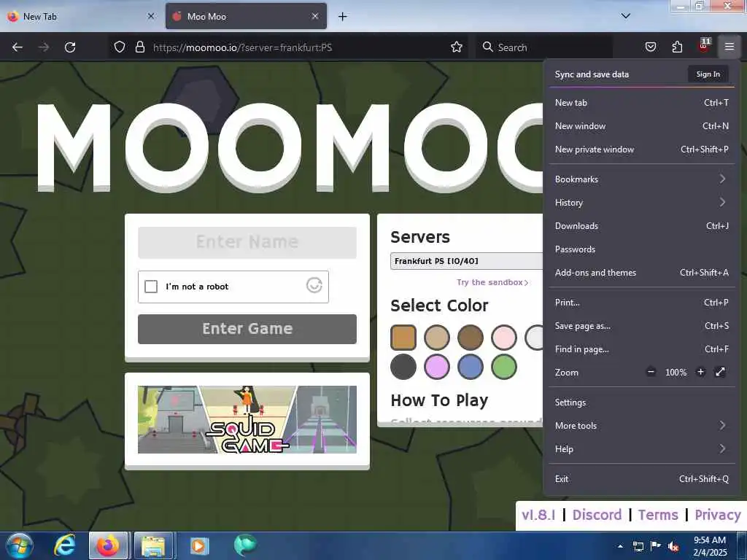Open the teal bird app in taskbar
The height and width of the screenshot is (560, 747).
245,545
